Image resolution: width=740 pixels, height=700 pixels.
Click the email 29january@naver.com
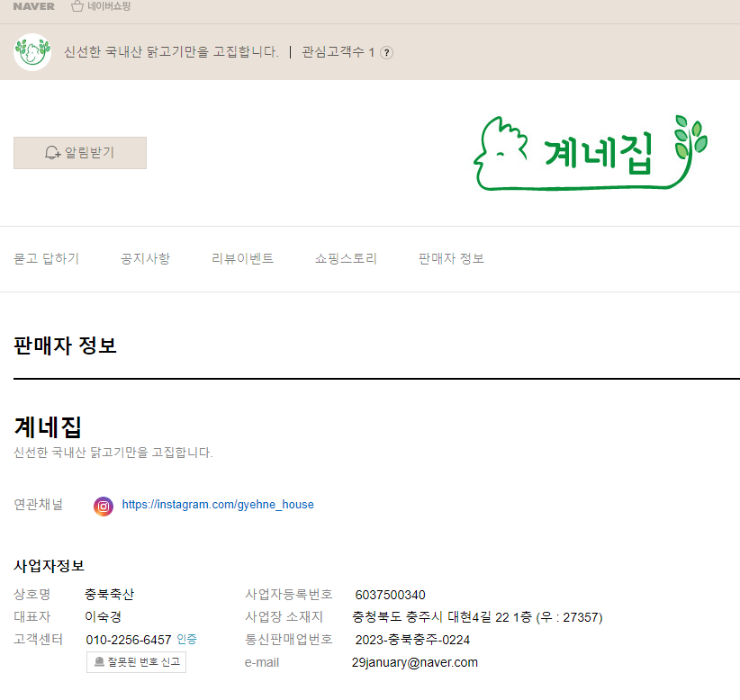415,662
